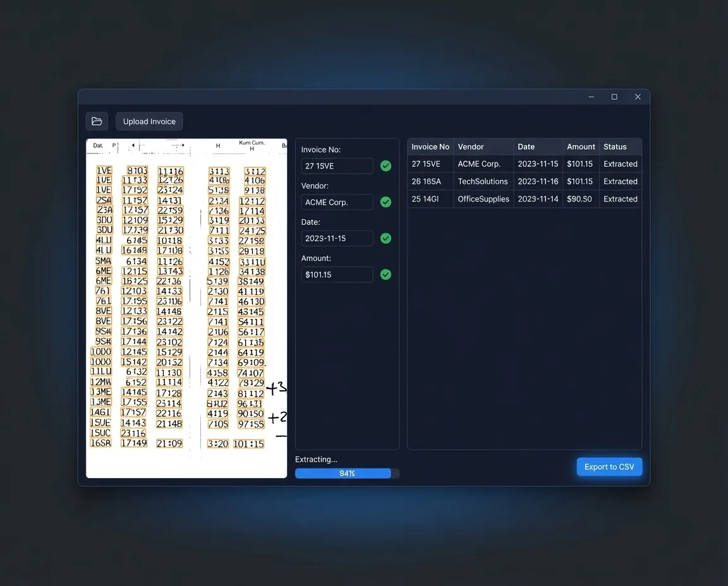This screenshot has height=586, width=728.
Task: Click the scanned invoice document preview
Action: pos(186,308)
